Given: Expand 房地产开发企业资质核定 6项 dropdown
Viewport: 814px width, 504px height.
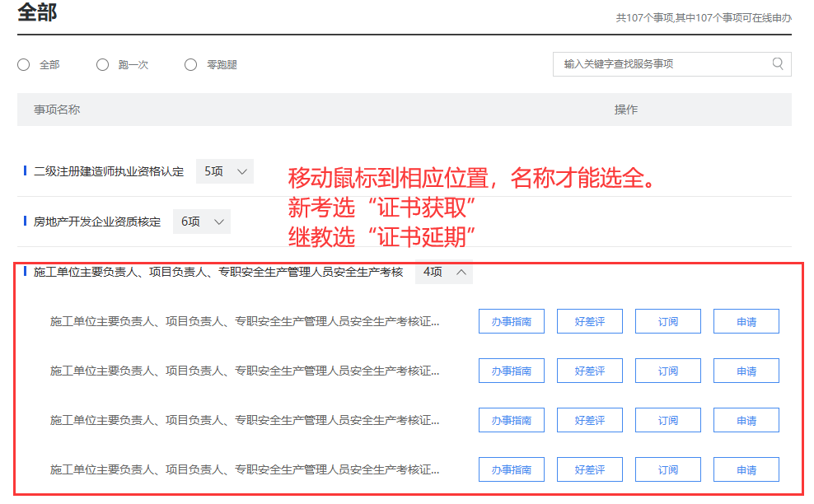Looking at the screenshot, I should 202,222.
